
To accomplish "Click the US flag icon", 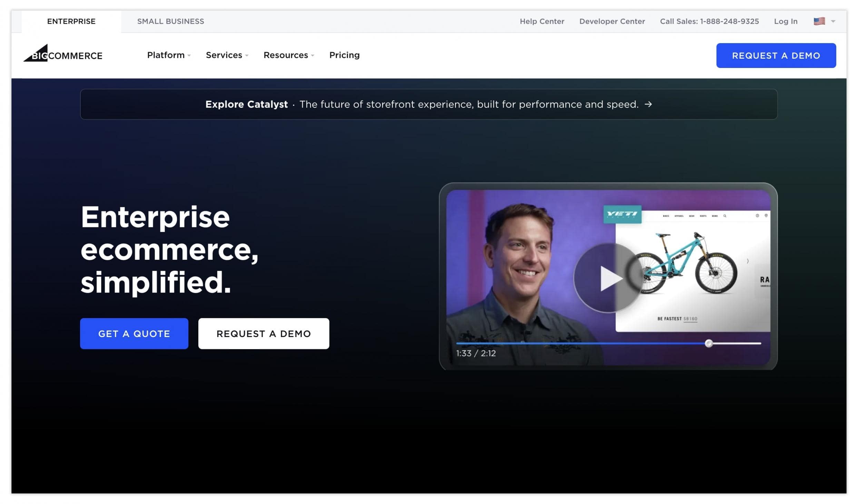I will point(819,21).
